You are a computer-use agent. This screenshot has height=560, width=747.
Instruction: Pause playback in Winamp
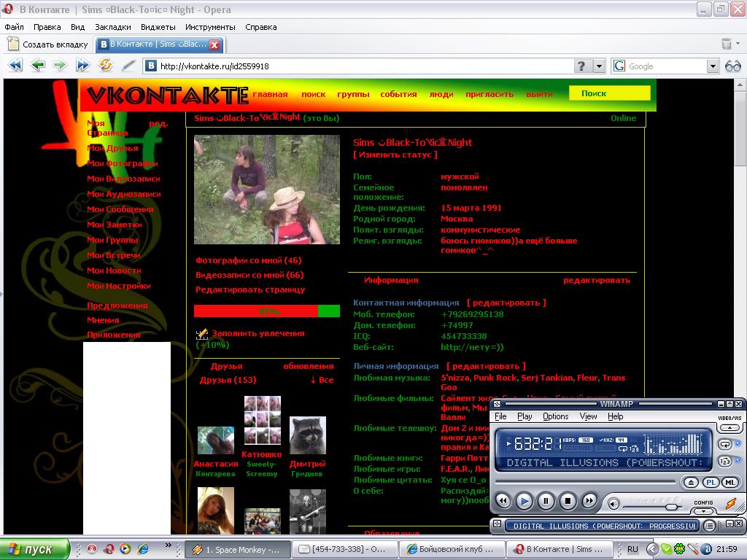point(546,501)
